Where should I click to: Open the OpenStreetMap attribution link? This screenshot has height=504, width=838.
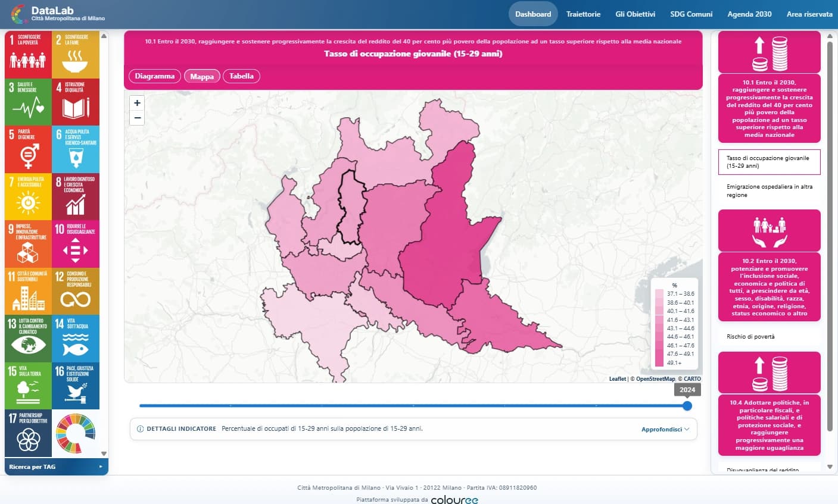pos(655,379)
